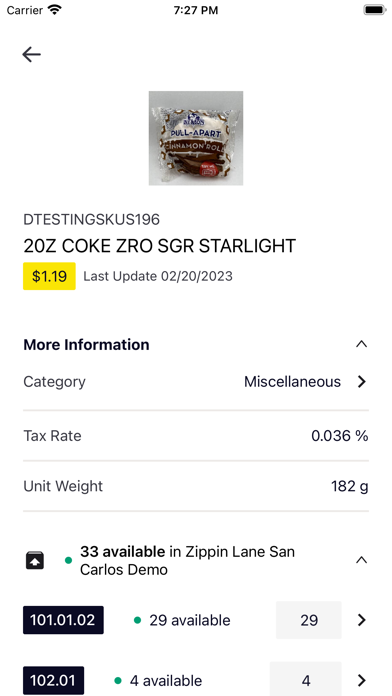Open details chevron for shelf 102.01
The image size is (392, 696).
click(362, 680)
